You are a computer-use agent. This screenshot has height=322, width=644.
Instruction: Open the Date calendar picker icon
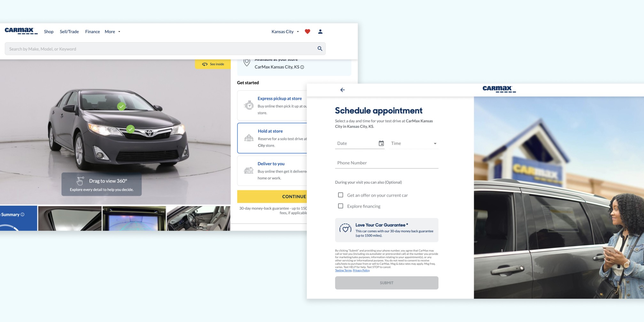pos(381,143)
